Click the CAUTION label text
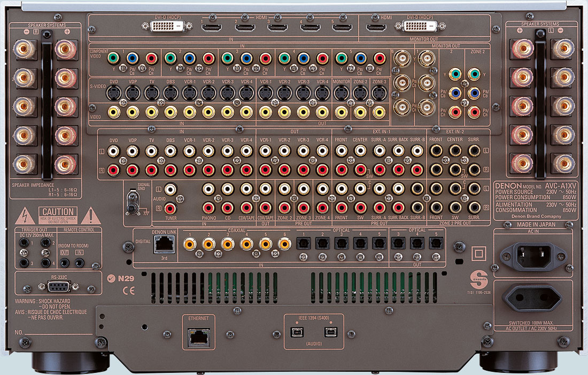This screenshot has width=588, height=375. 58,212
